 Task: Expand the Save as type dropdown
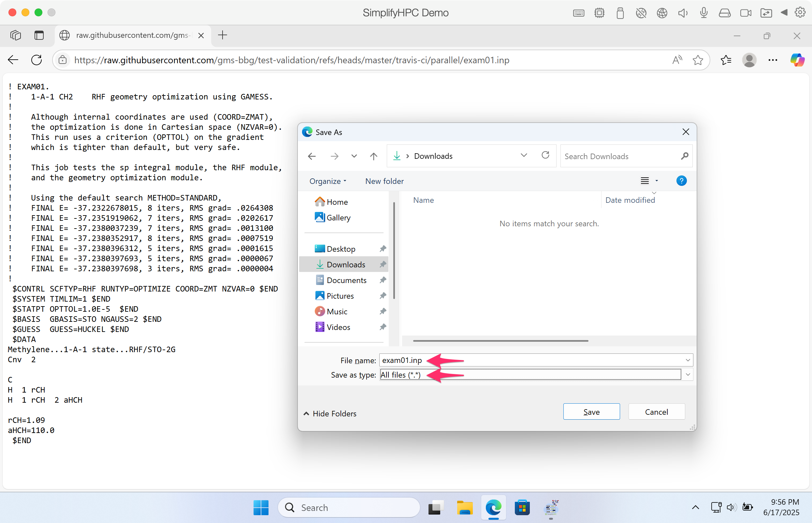pyautogui.click(x=688, y=375)
